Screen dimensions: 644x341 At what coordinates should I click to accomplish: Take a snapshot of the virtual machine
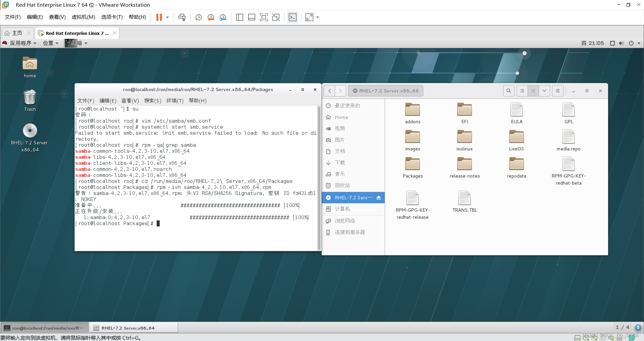pyautogui.click(x=199, y=17)
